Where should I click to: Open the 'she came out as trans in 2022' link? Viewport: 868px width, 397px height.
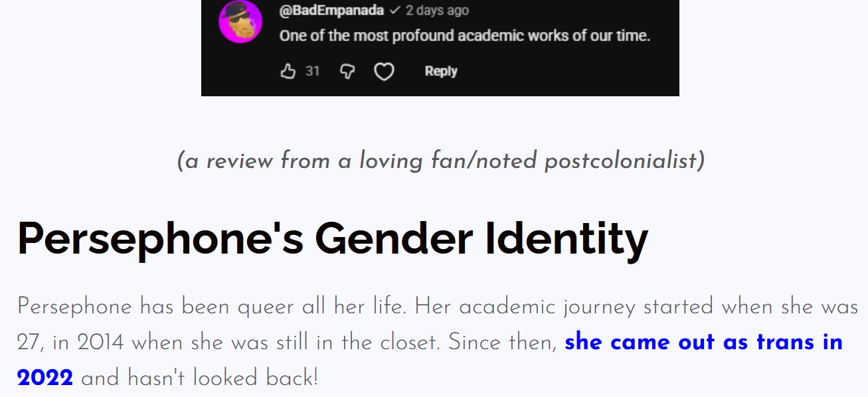(703, 342)
